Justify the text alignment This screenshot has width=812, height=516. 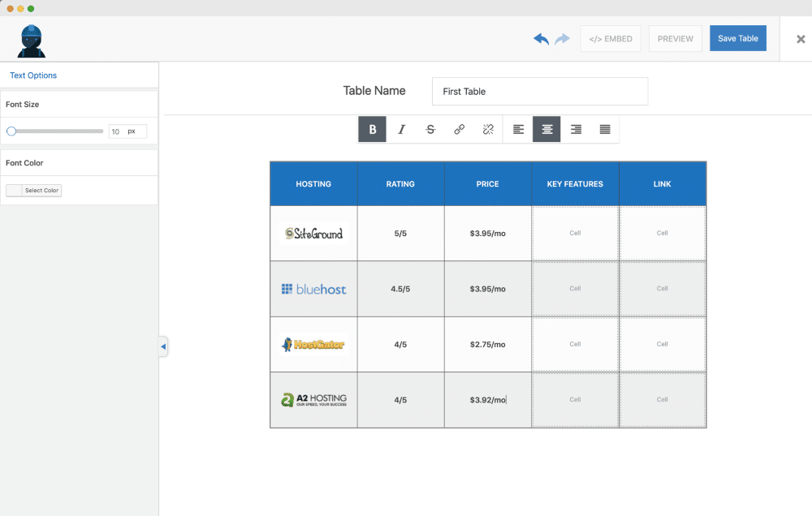[x=605, y=130]
